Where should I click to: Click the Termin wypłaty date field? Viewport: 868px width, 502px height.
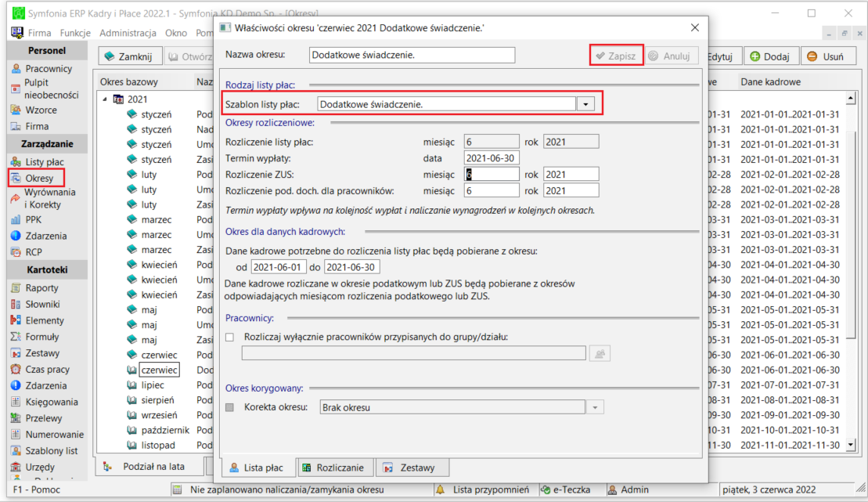tap(492, 158)
